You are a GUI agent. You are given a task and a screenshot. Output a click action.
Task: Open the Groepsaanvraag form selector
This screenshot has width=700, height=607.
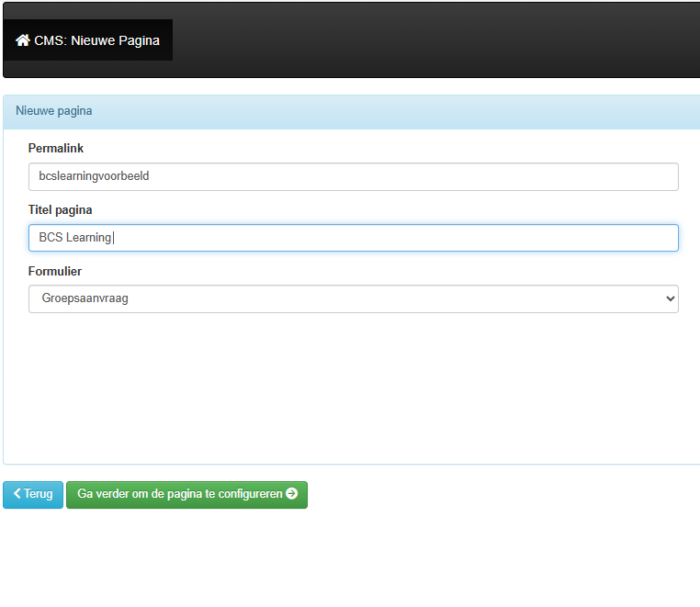tap(353, 298)
